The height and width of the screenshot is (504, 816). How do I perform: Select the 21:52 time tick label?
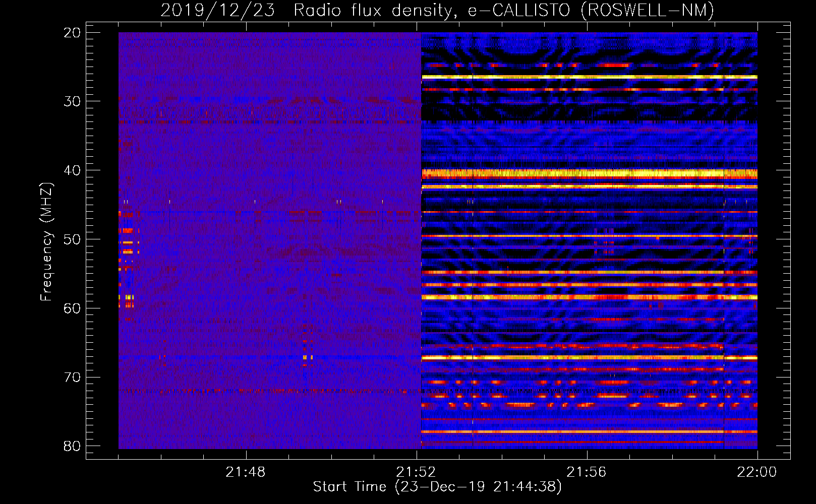[416, 472]
